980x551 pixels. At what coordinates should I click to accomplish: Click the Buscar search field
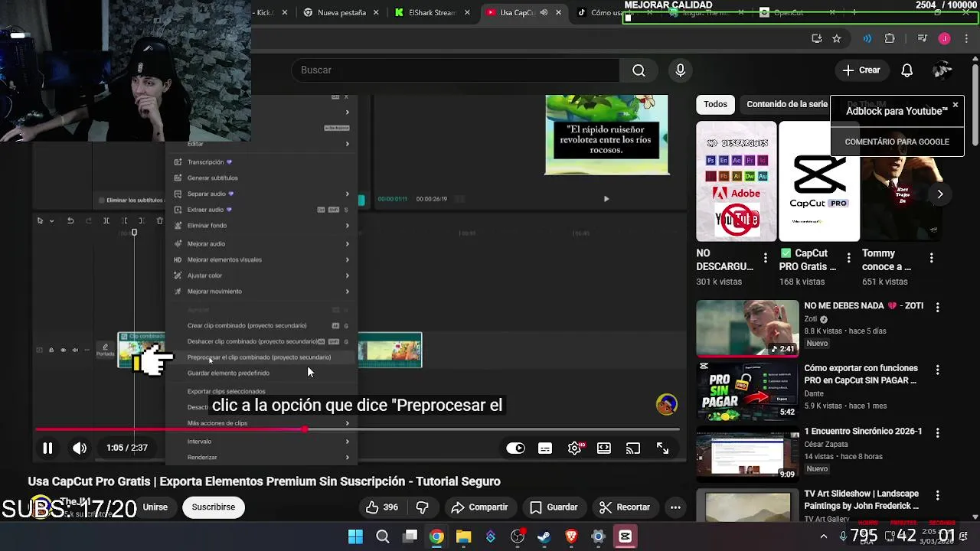(455, 70)
